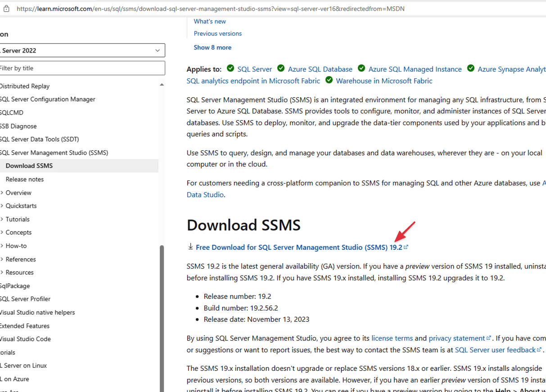This screenshot has height=392, width=546.
Task: Open SQL Server Profiler in the table of contents
Action: [x=25, y=299]
